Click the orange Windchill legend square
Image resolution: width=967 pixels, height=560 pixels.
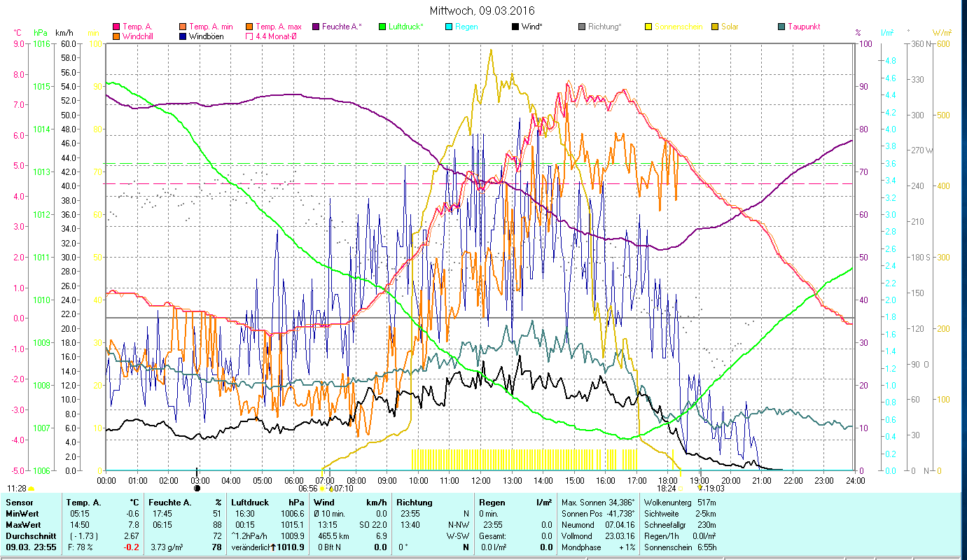point(116,36)
